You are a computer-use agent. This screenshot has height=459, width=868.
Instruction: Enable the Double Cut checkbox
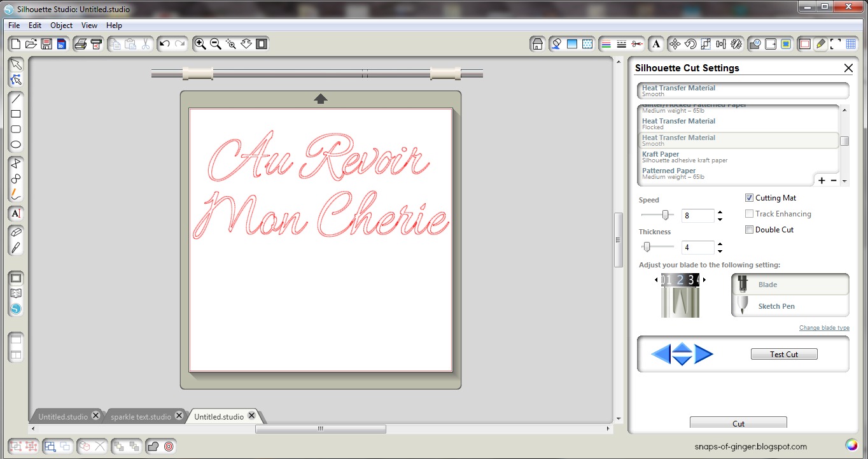(749, 230)
